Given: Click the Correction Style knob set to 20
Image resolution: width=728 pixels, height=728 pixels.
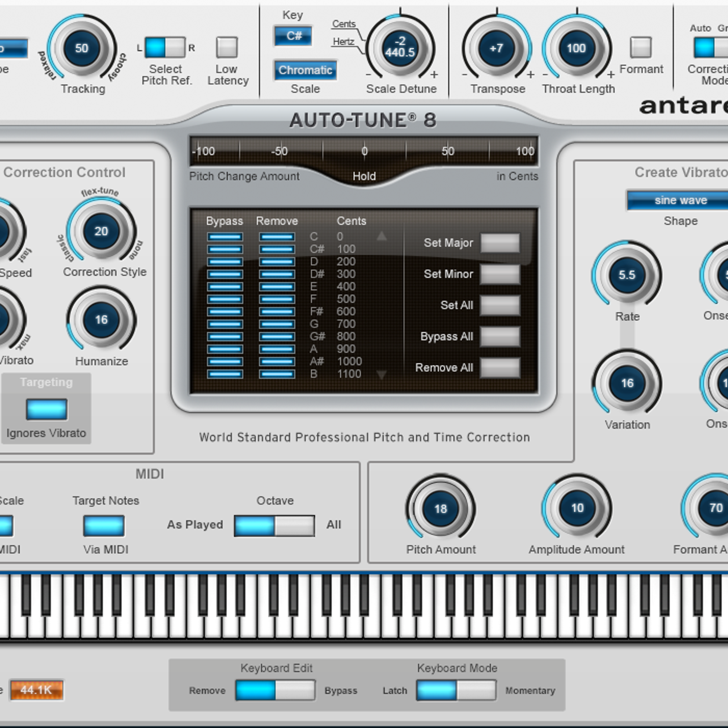Looking at the screenshot, I should tap(101, 231).
